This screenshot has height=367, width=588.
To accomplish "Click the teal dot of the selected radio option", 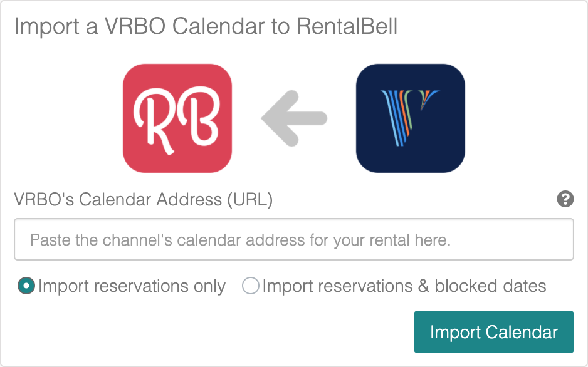I will [26, 286].
